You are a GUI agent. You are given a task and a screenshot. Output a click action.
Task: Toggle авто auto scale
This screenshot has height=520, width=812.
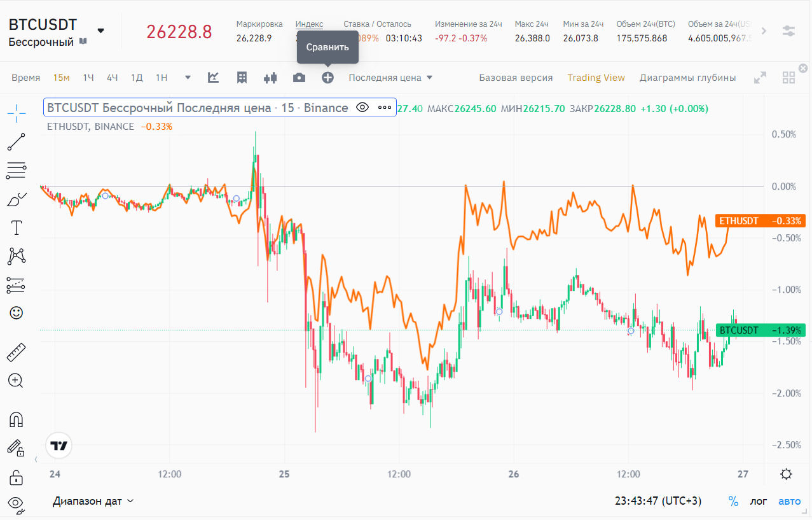point(790,501)
